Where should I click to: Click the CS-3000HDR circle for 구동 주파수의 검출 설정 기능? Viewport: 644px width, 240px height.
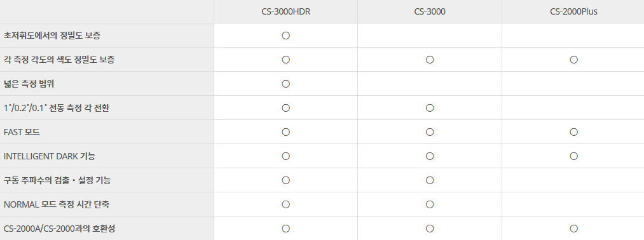point(286,180)
